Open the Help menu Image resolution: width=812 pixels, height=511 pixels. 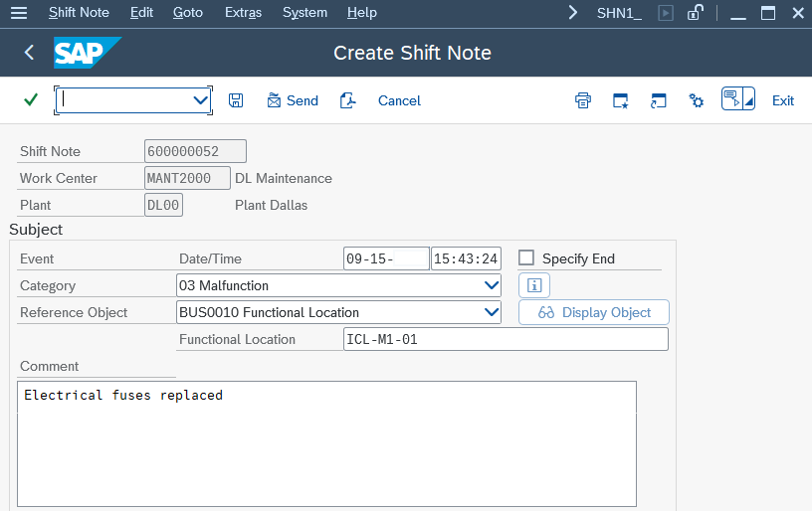point(362,12)
